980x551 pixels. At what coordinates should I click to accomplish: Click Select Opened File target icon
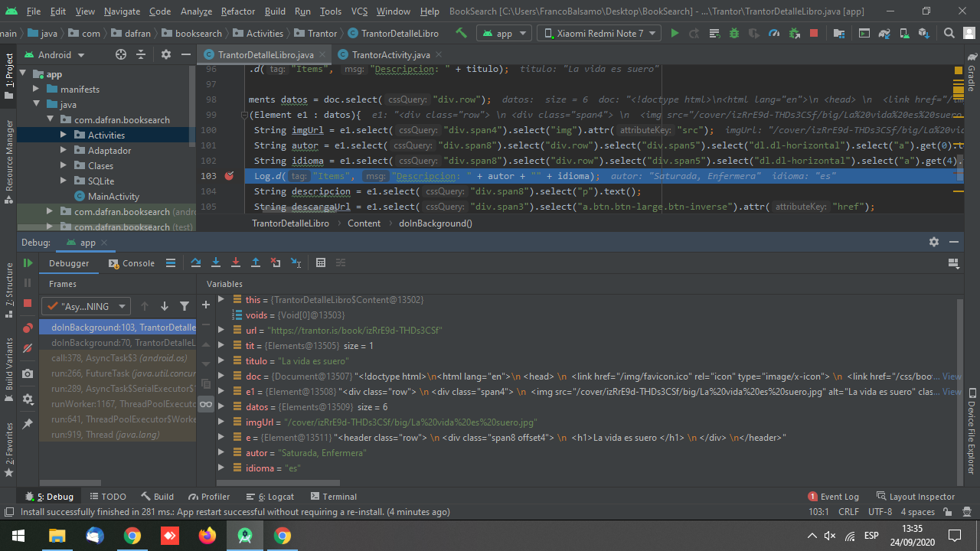[121, 54]
